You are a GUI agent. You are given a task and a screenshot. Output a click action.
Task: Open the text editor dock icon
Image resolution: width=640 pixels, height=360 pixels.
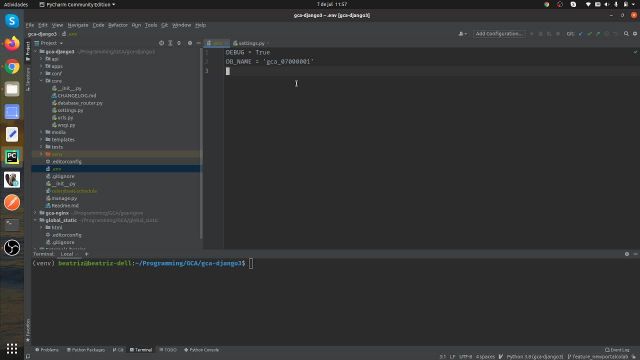tap(12, 134)
